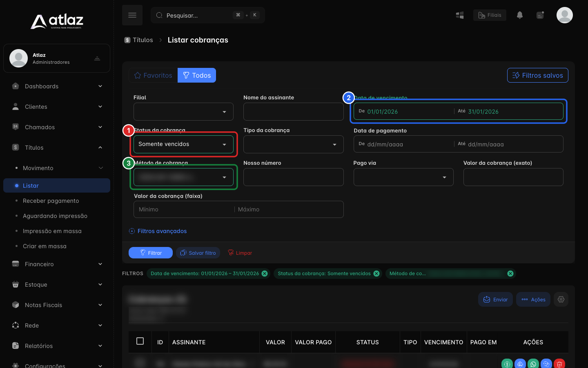The image size is (588, 368).
Task: Open the Filial dropdown
Action: pyautogui.click(x=183, y=112)
